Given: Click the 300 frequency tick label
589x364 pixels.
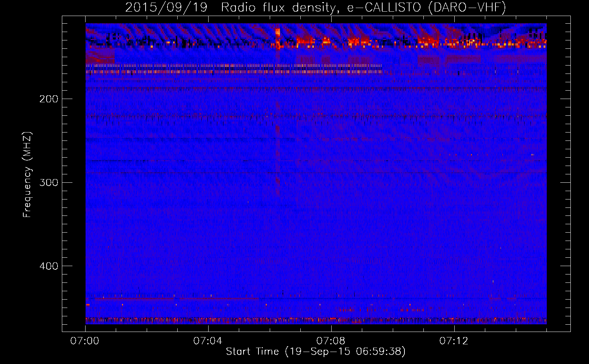Looking at the screenshot, I should click(49, 182).
